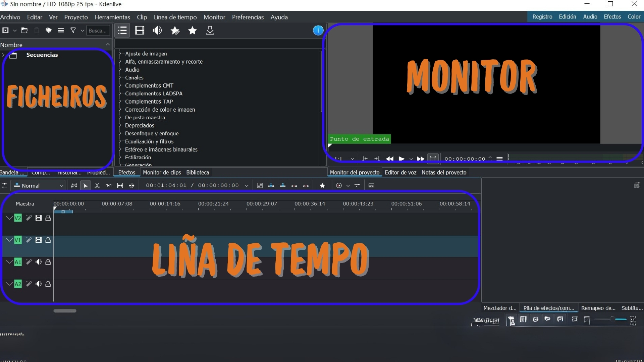Show video effects via the filmstrip icon
The width and height of the screenshot is (644, 362).
pyautogui.click(x=140, y=30)
